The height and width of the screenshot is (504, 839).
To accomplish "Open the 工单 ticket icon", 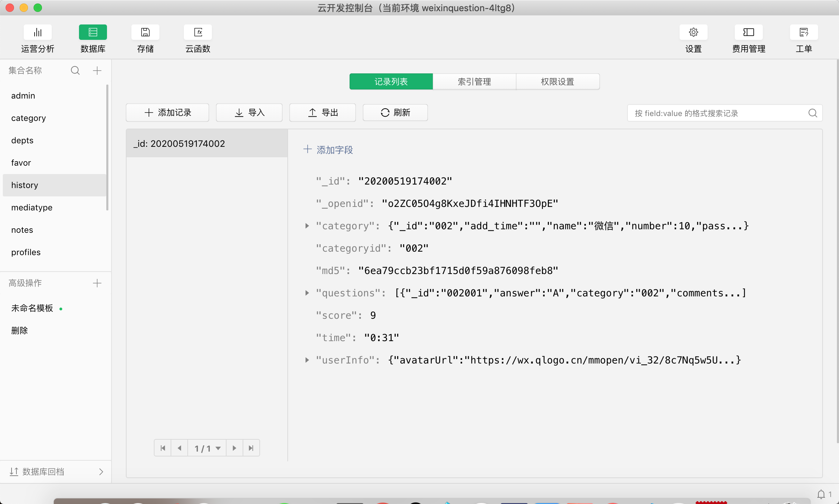I will (804, 33).
